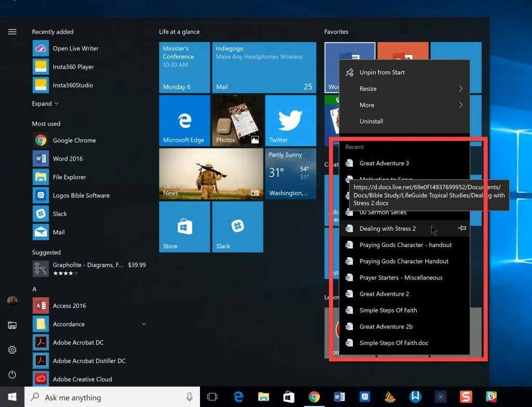
Task: Select Unpin from Start
Action: [x=404, y=72]
